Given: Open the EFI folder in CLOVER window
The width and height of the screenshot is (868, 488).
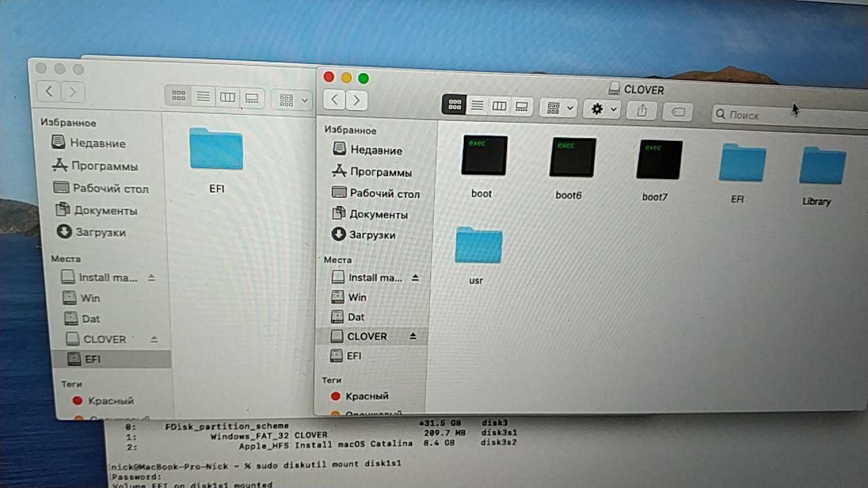Looking at the screenshot, I should click(x=742, y=163).
